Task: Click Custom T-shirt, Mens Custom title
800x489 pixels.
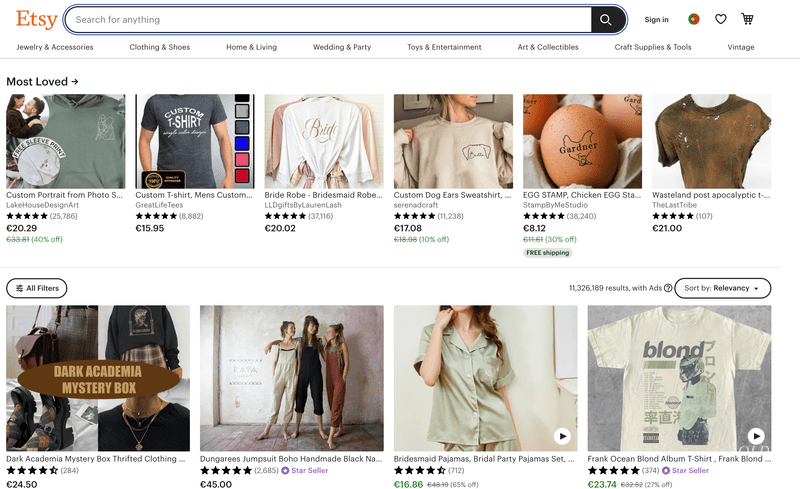Action: point(194,195)
